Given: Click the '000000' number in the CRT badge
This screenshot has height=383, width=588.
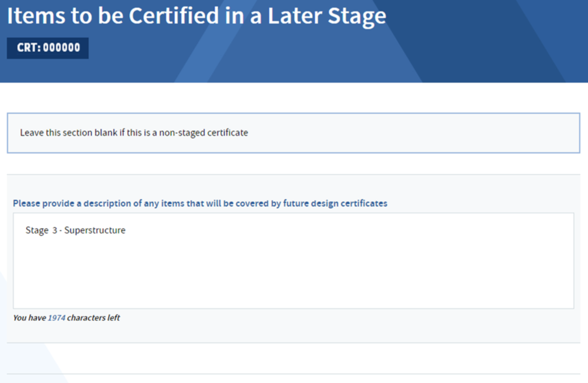Looking at the screenshot, I should [x=62, y=48].
